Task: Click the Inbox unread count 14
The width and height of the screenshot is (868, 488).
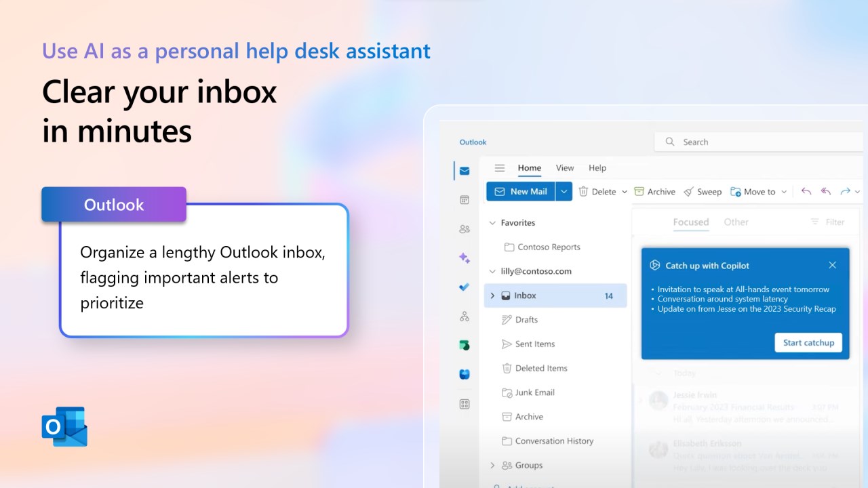Action: [609, 296]
